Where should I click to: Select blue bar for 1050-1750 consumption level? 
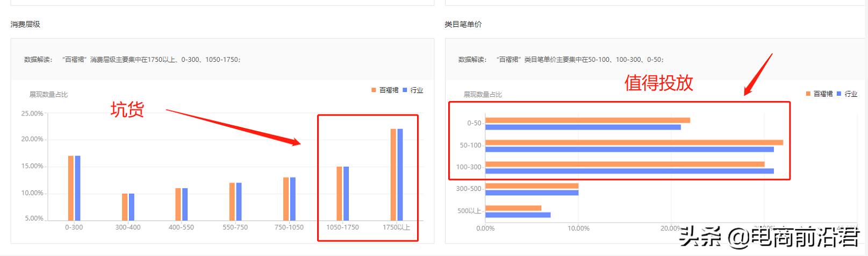(346, 194)
